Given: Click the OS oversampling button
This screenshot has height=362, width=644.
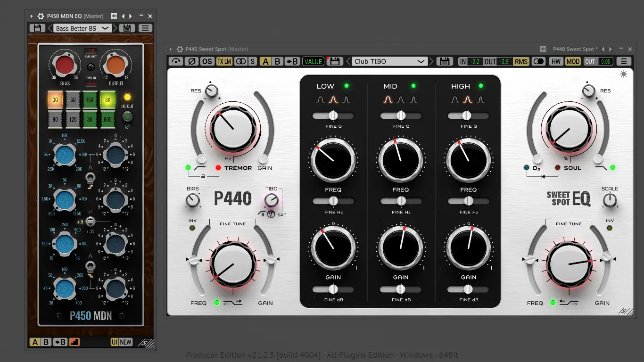Looking at the screenshot, I should [207, 61].
